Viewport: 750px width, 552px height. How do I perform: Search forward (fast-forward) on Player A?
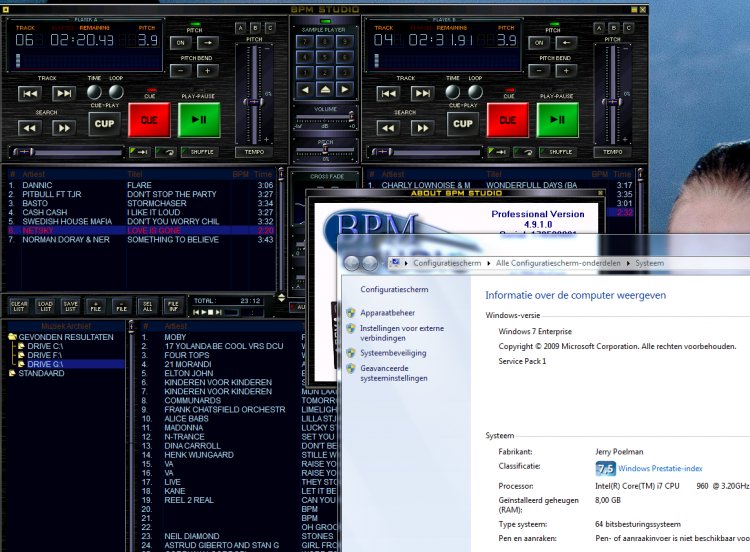click(64, 128)
